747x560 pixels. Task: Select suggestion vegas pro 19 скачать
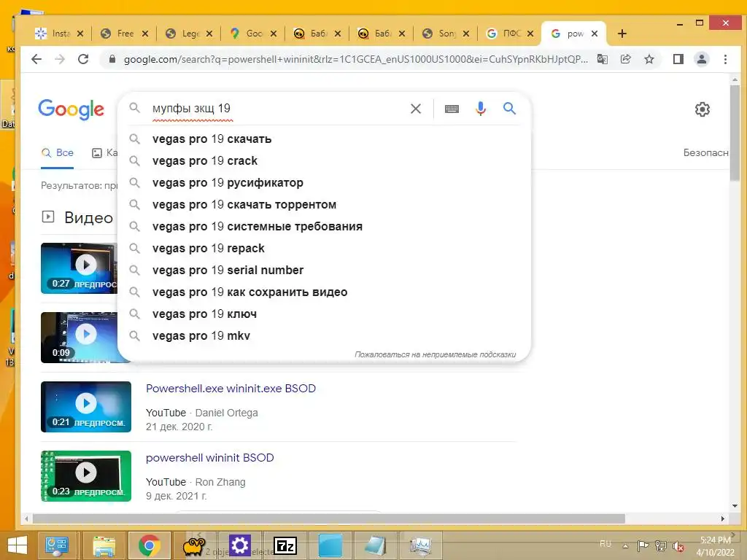[x=324, y=139]
